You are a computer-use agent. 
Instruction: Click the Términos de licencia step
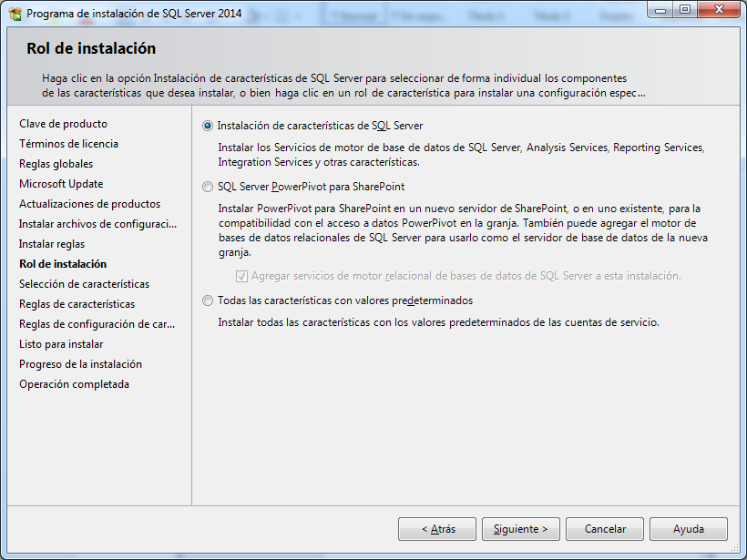pos(68,144)
